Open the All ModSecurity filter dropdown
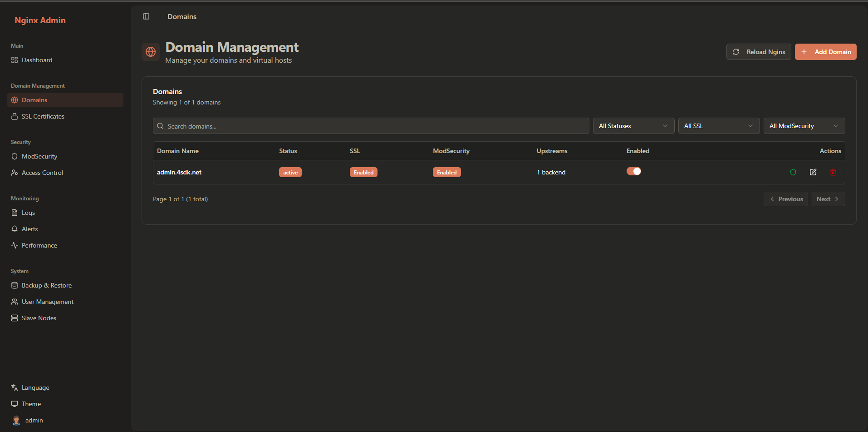 point(804,126)
